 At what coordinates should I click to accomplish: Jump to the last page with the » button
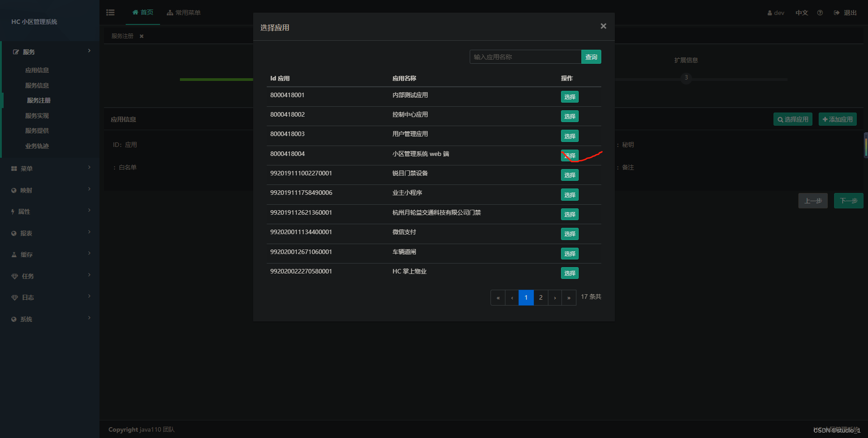pos(569,297)
